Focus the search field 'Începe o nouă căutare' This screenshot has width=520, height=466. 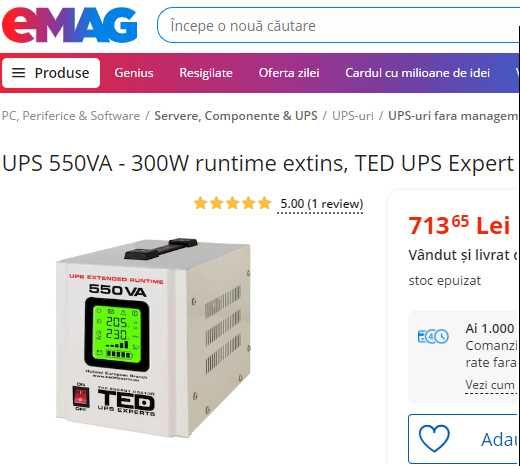(338, 26)
